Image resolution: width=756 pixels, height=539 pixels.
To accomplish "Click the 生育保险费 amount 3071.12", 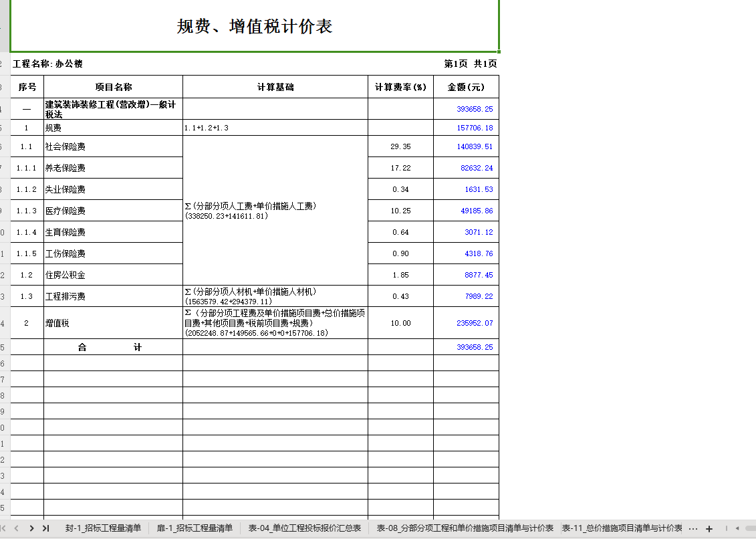I will click(466, 232).
